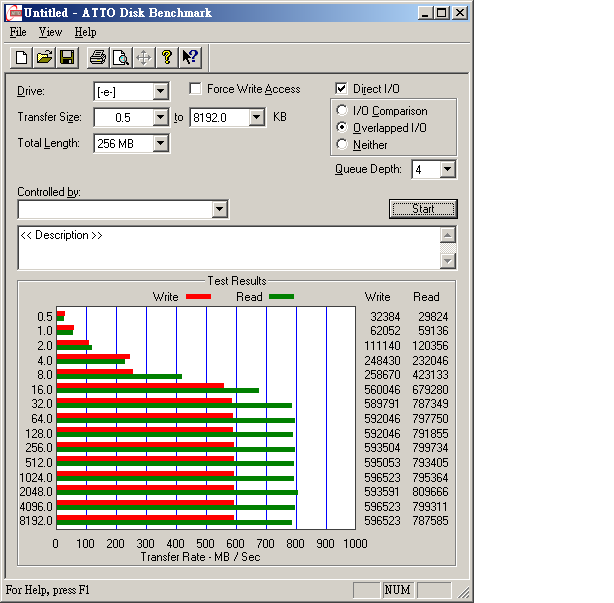Click the Test Results group title
The width and height of the screenshot is (614, 603).
[237, 281]
